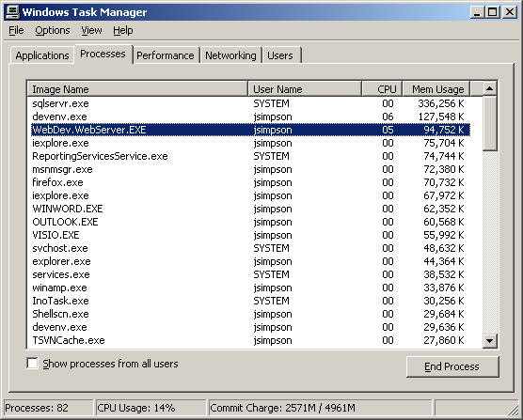The height and width of the screenshot is (420, 523).
Task: Select the explorer.exe process
Action: click(x=250, y=261)
